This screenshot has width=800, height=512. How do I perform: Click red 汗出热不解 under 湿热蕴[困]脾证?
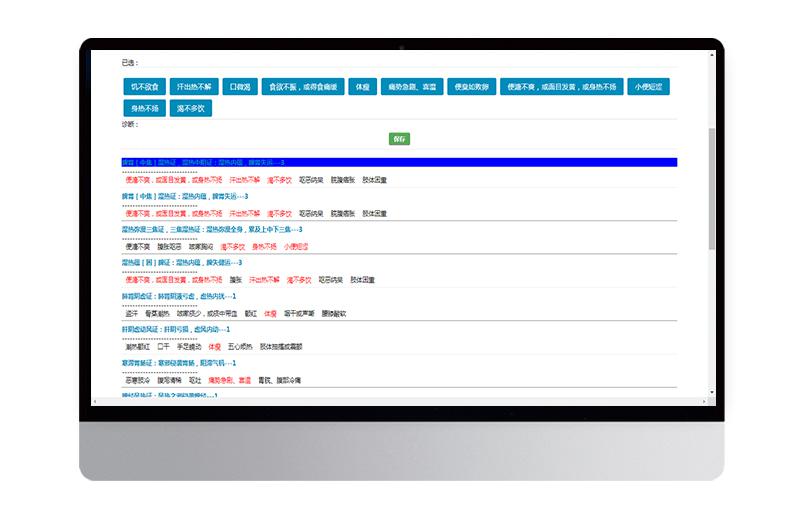pos(264,280)
